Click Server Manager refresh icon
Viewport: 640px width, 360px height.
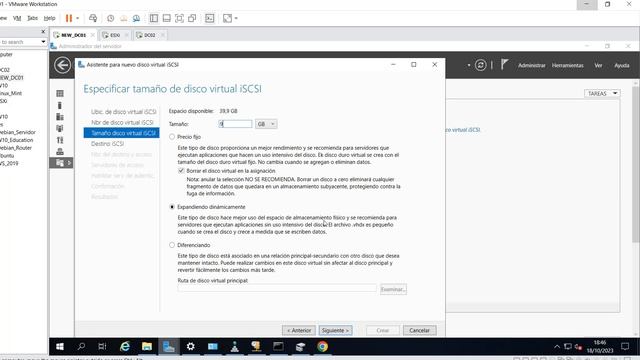pos(480,65)
